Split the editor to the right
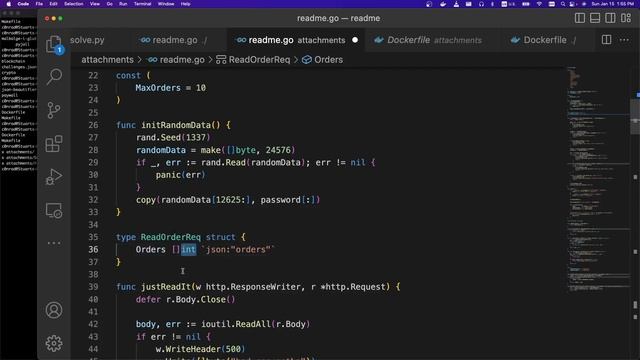640x360 pixels. click(607, 40)
